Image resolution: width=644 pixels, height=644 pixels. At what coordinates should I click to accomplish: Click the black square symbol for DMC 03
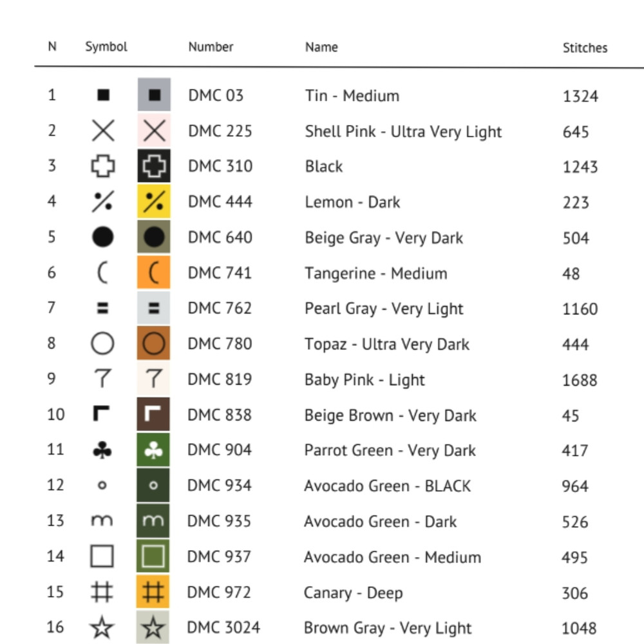103,95
